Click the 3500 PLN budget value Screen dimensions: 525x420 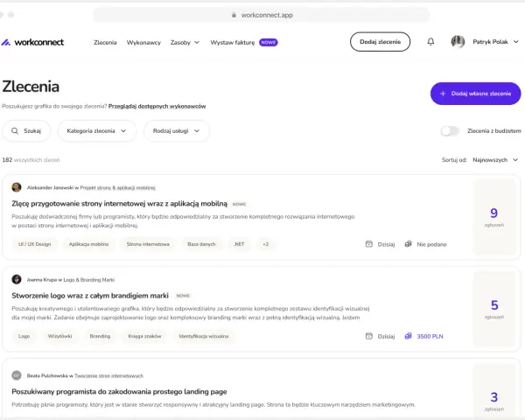(x=430, y=336)
